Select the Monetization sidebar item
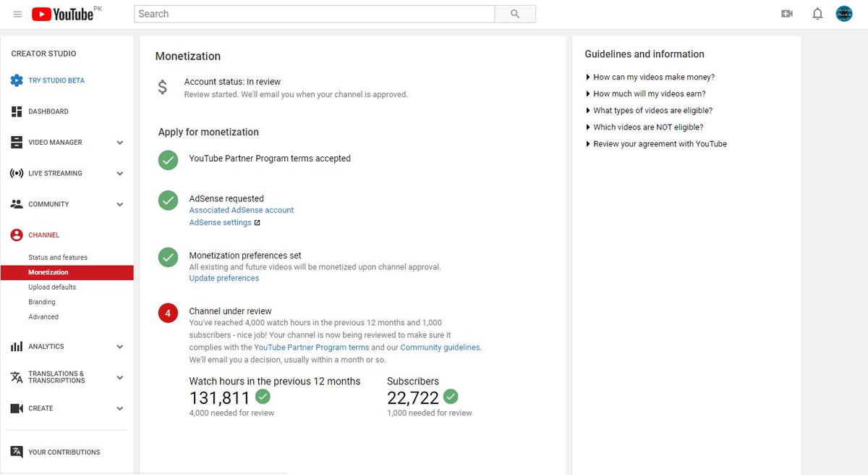This screenshot has height=475, width=868. tap(67, 272)
